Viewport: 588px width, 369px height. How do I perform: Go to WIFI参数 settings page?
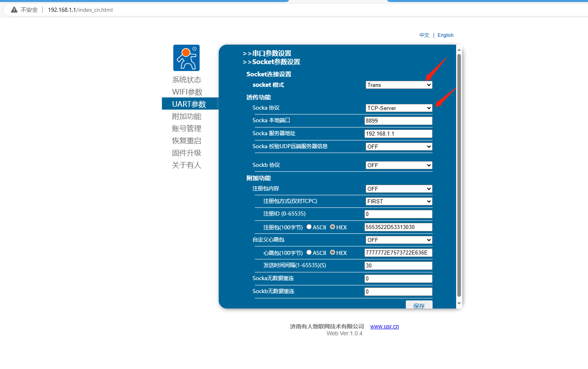coord(187,92)
